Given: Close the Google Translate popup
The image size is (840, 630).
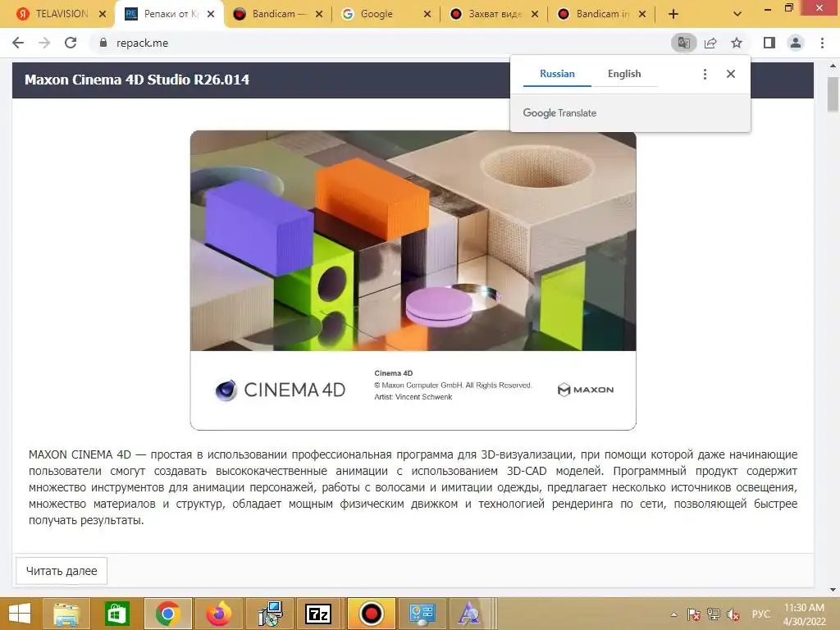Looking at the screenshot, I should pos(731,74).
